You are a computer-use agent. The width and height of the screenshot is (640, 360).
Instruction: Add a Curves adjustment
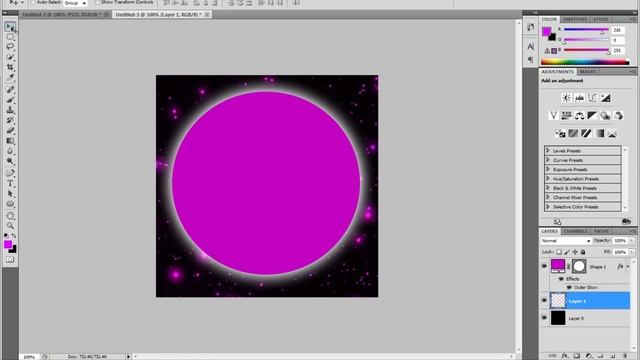coord(592,98)
